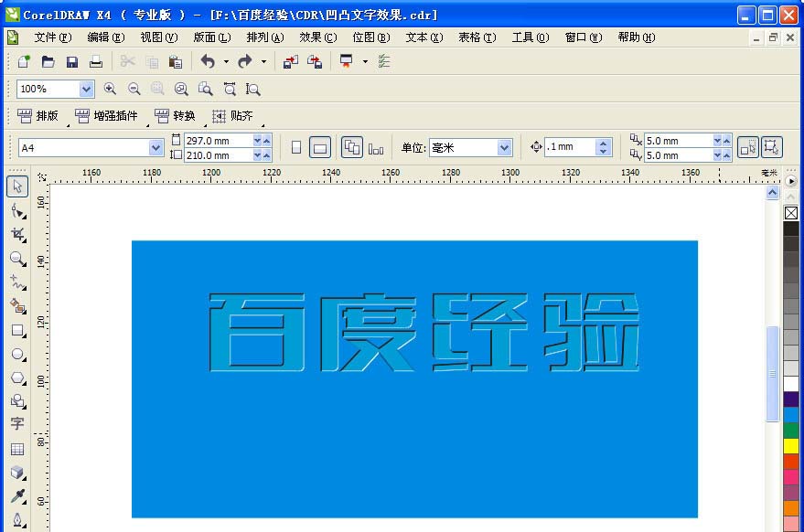Zoom to page height
The height and width of the screenshot is (532, 804).
252,89
